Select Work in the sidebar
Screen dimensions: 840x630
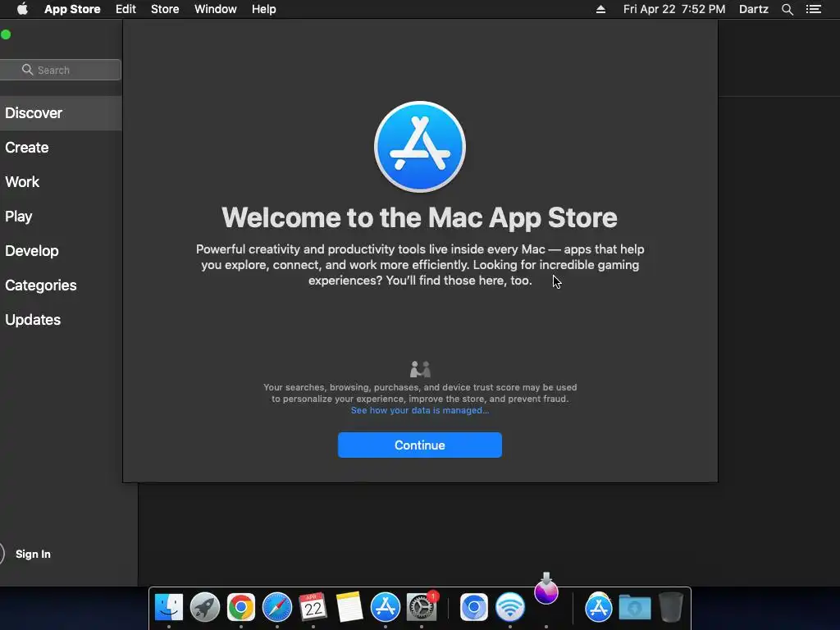point(61,181)
